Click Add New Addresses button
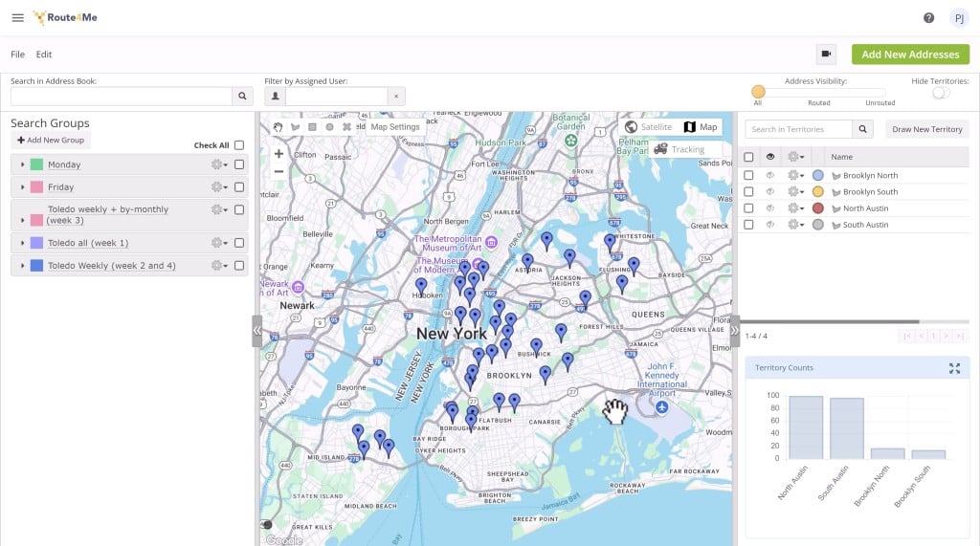This screenshot has height=546, width=980. [910, 55]
